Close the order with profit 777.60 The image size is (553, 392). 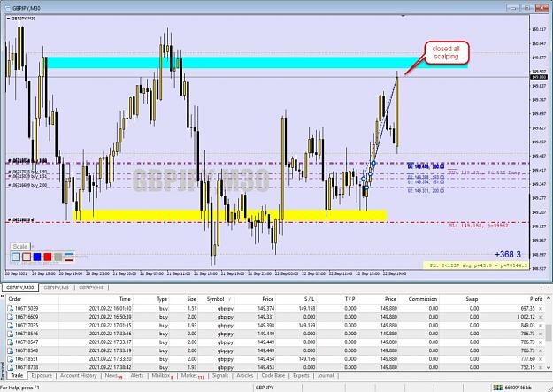[541, 359]
